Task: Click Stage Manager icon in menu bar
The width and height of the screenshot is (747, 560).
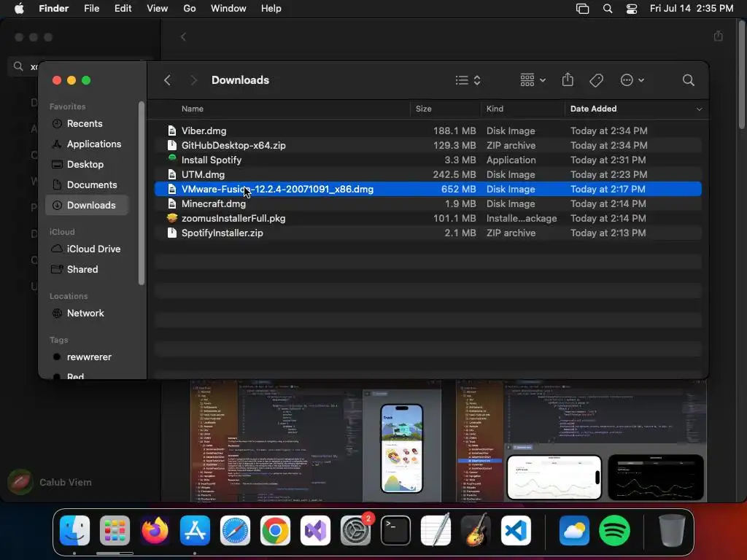Action: 582,9
